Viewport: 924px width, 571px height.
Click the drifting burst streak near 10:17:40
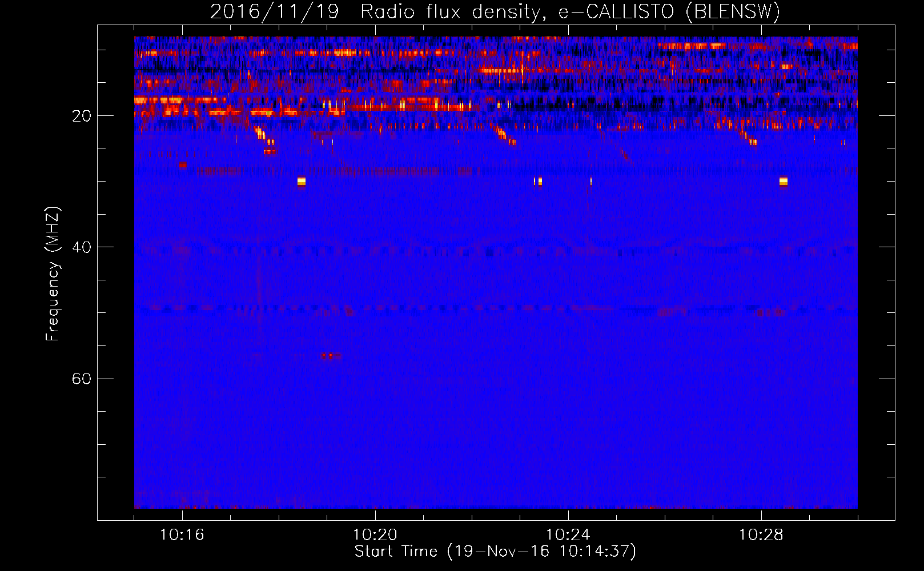click(264, 136)
